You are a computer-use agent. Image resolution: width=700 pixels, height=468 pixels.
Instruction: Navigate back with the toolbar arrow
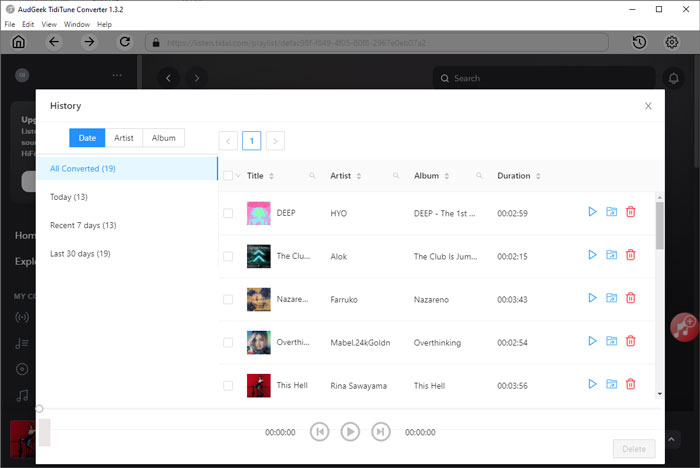coord(54,42)
